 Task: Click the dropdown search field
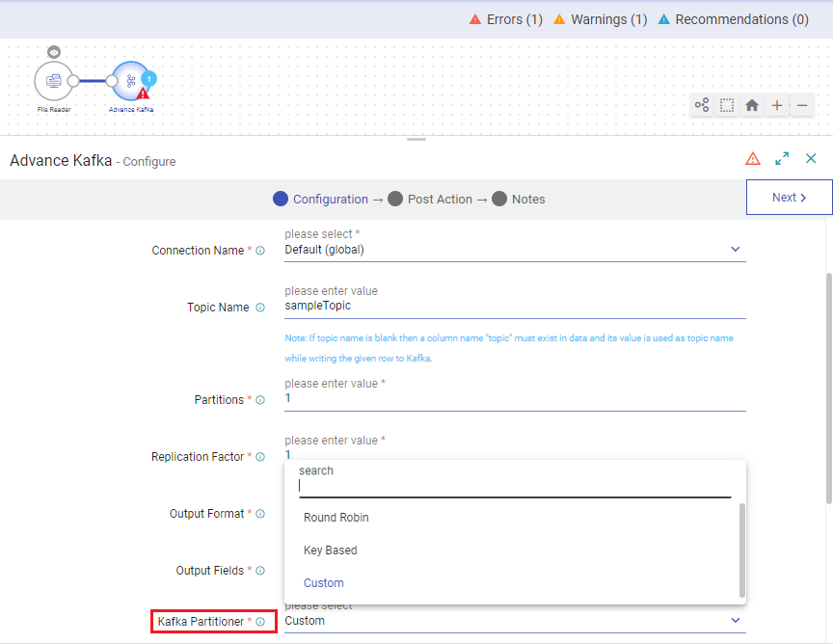515,486
